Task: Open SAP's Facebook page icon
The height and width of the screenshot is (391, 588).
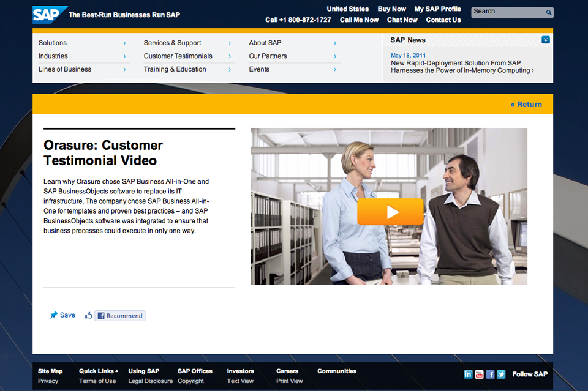Action: pyautogui.click(x=490, y=374)
